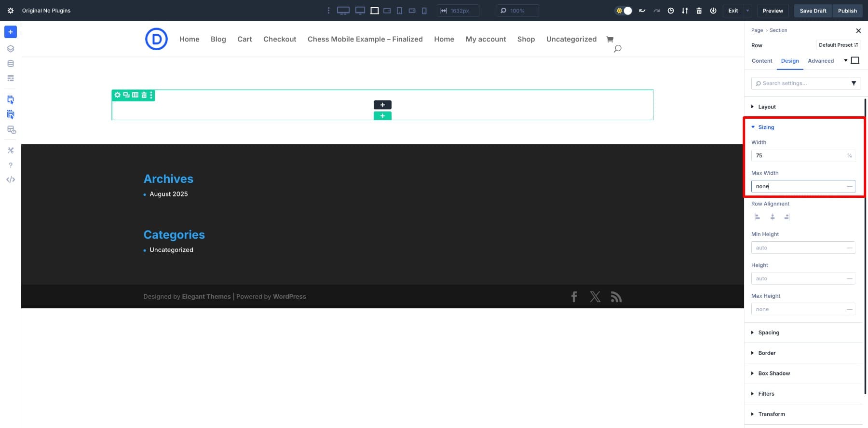Duplicate the row using green toolbar icon

coord(126,95)
